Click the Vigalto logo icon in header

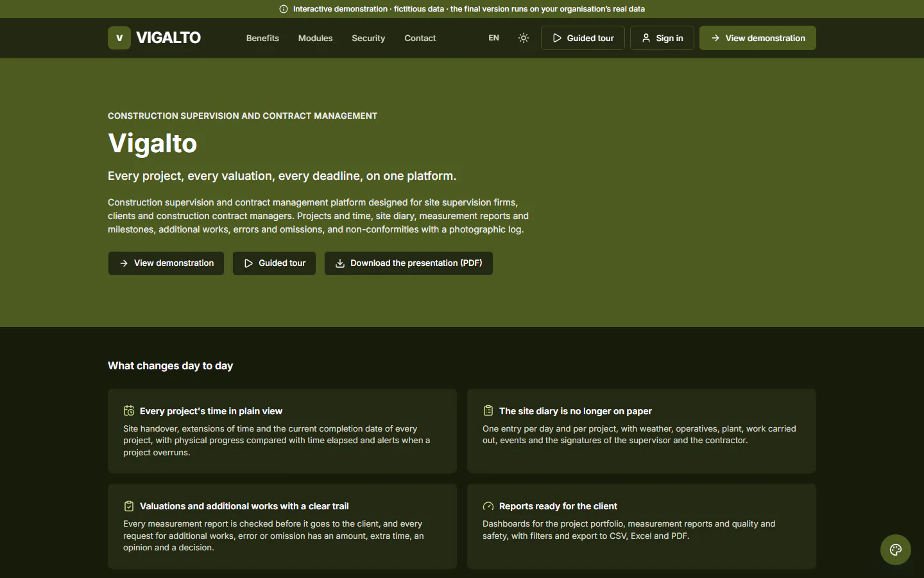pyautogui.click(x=119, y=38)
